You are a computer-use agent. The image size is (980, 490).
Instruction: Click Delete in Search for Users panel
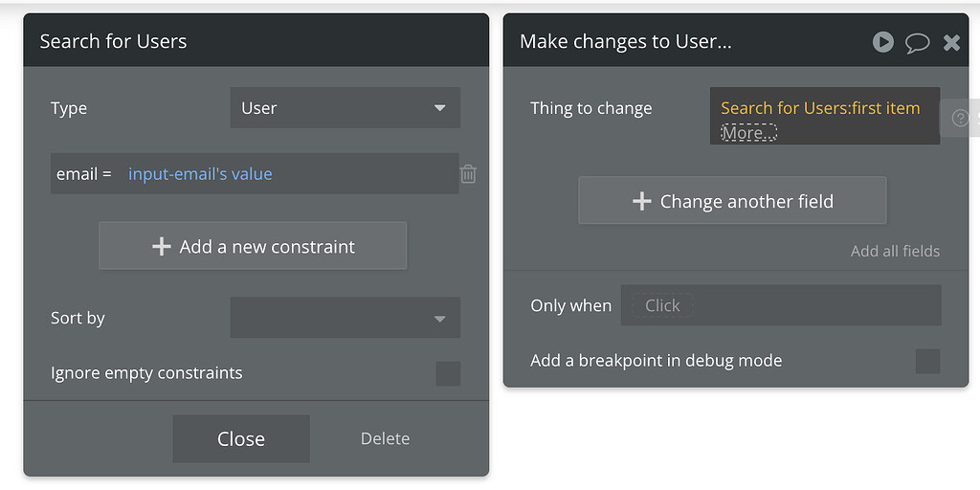tap(385, 438)
